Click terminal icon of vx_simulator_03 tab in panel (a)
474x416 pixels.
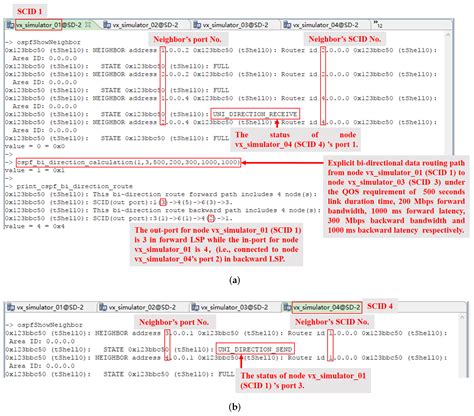click(x=197, y=25)
